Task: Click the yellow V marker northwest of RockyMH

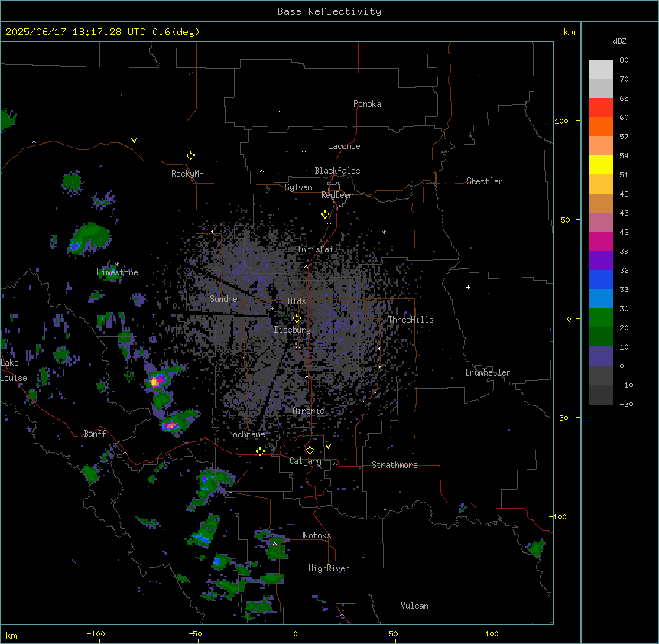Action: coord(134,141)
